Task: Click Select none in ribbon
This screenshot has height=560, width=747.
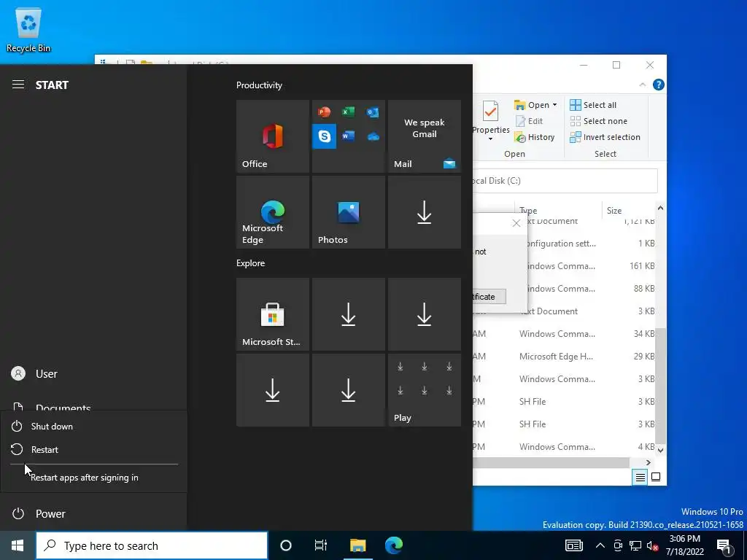Action: tap(599, 121)
